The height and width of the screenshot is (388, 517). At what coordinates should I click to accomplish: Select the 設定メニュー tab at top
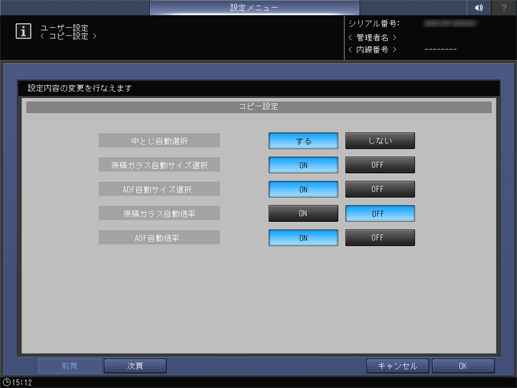(254, 8)
